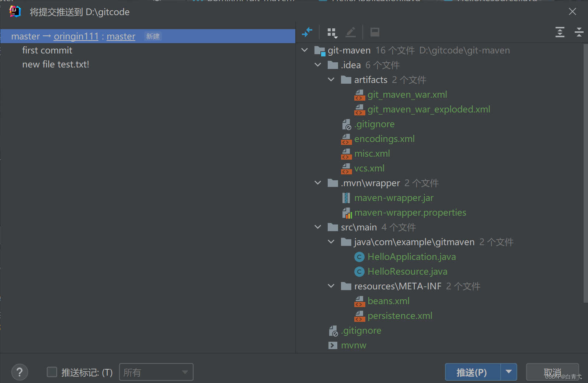Screen dimensions: 588x383
Task: Click the .idea folder icon
Action: (x=333, y=65)
